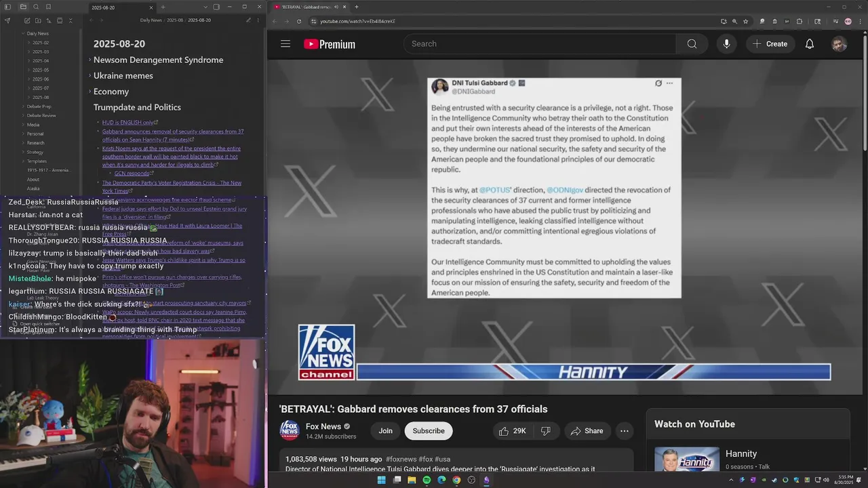The image size is (868, 488).
Task: Share the video
Action: 587,431
